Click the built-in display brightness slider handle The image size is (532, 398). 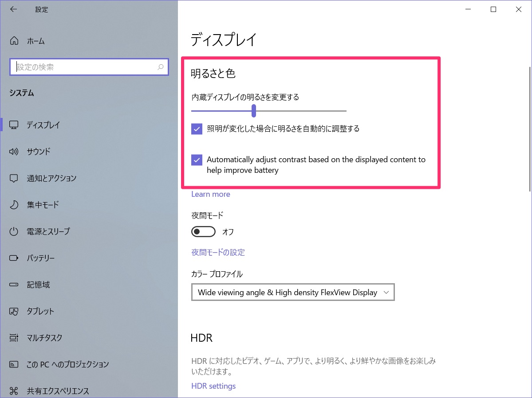coord(254,111)
